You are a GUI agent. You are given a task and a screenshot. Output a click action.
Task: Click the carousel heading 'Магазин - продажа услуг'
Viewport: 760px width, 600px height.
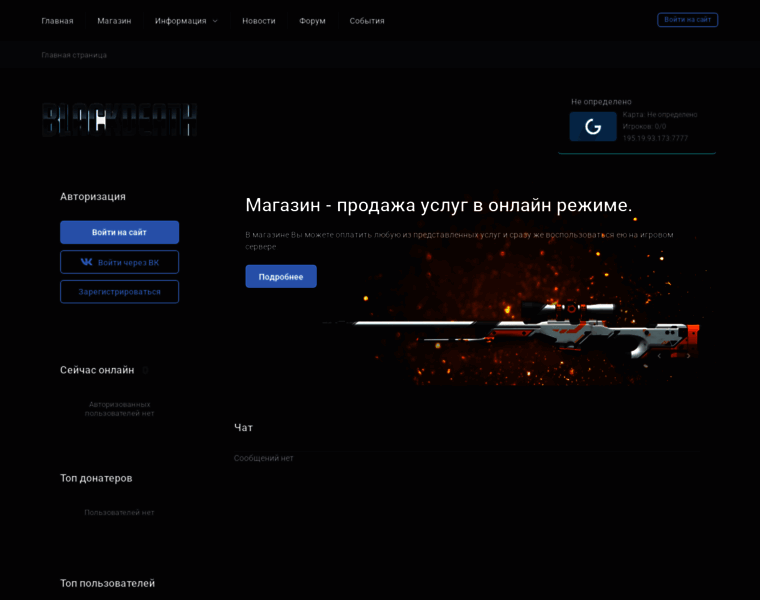coord(439,205)
